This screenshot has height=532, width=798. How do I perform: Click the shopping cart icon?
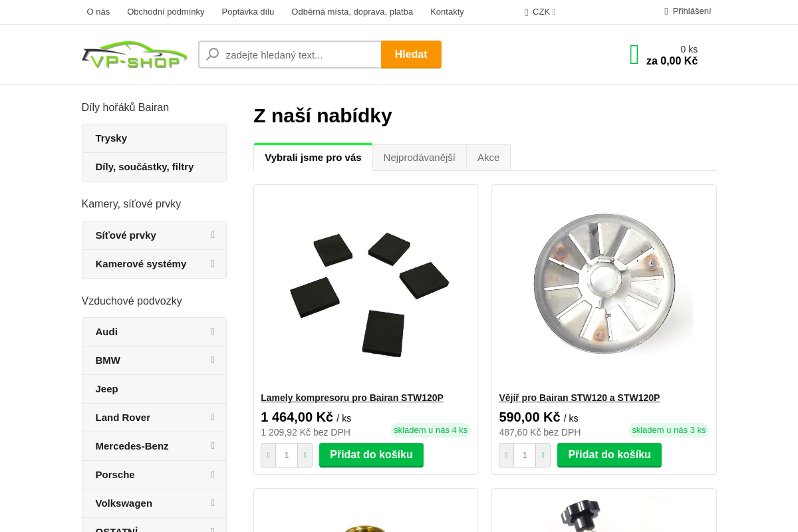coord(633,54)
